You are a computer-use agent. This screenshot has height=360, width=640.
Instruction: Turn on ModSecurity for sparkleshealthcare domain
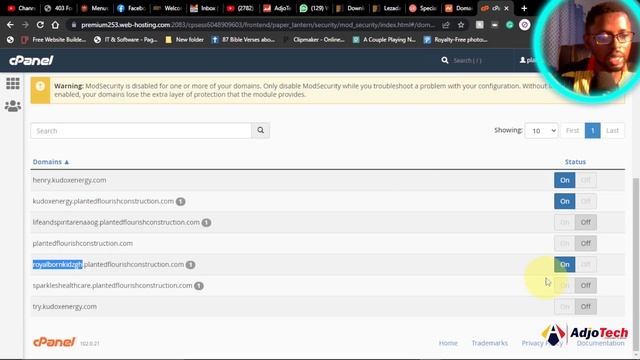point(564,286)
